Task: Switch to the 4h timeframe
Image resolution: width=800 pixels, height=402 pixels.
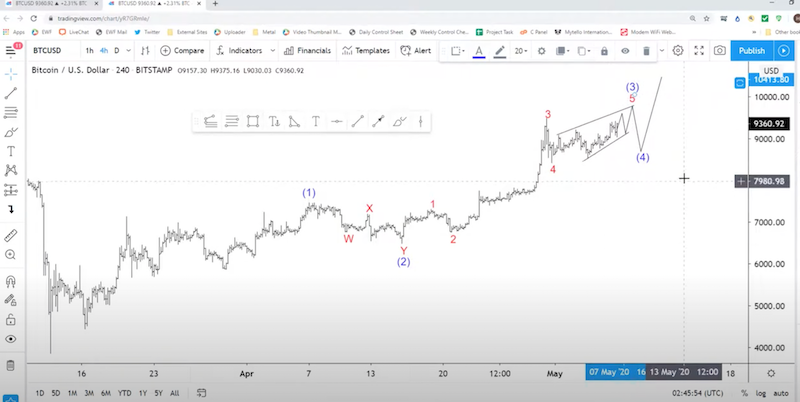Action: 104,50
